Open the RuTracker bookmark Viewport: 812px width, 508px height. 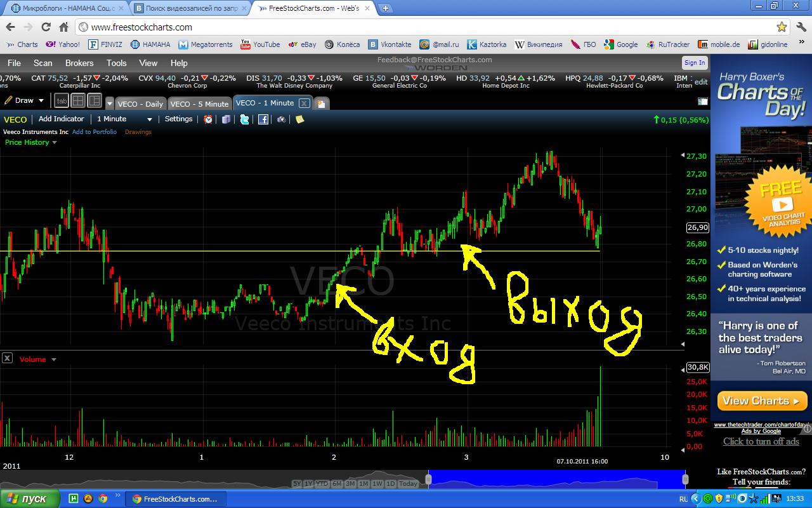pos(668,44)
